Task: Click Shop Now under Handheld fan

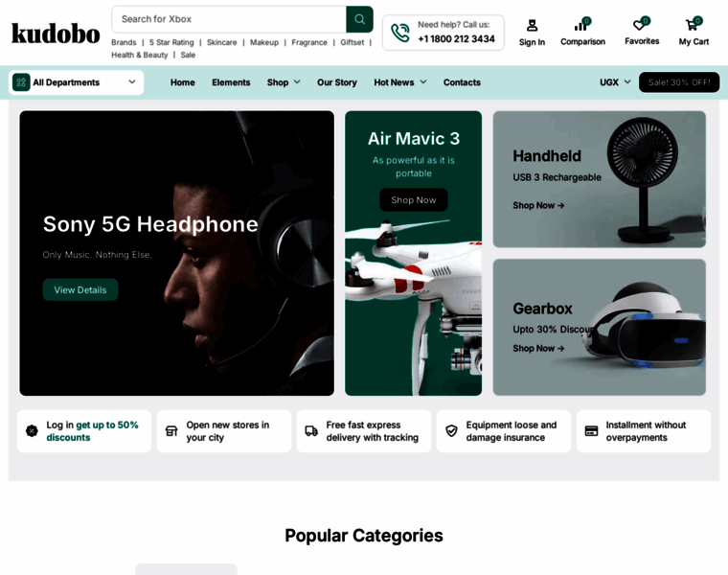Action: (538, 205)
